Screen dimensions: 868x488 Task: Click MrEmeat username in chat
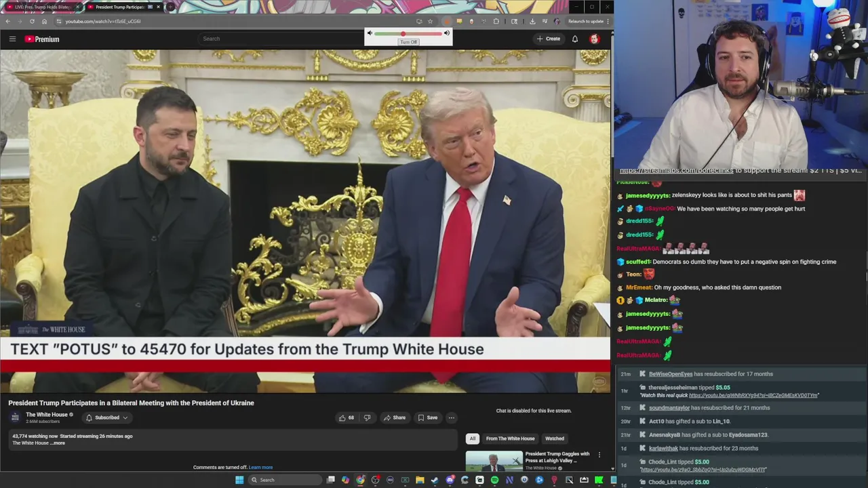click(x=639, y=287)
